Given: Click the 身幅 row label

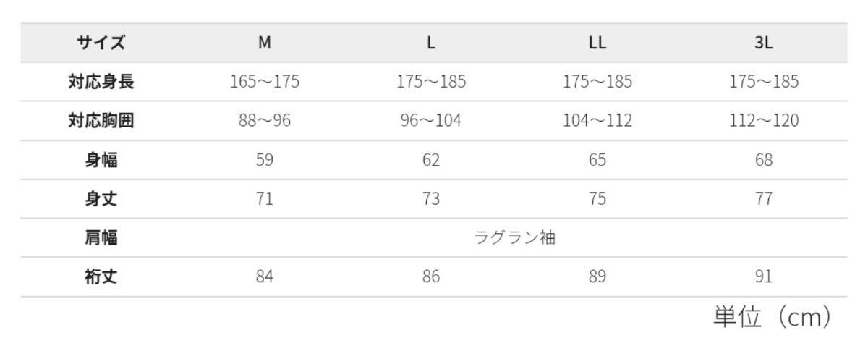Looking at the screenshot, I should pyautogui.click(x=101, y=160).
